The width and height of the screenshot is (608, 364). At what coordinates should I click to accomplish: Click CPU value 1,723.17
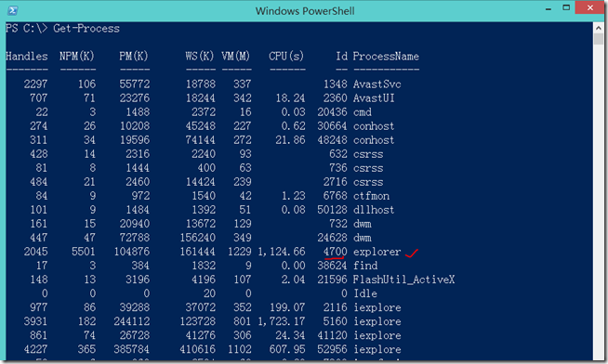[x=282, y=321]
